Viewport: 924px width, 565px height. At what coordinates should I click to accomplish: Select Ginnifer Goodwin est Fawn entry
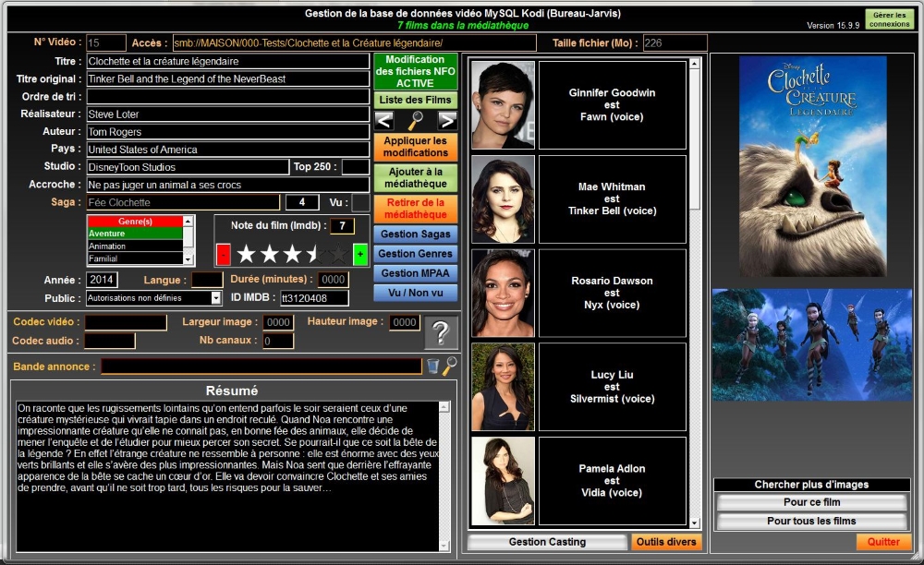613,104
